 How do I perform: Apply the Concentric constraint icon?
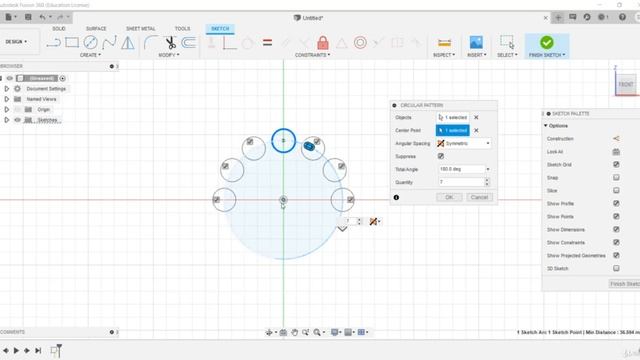click(x=360, y=42)
